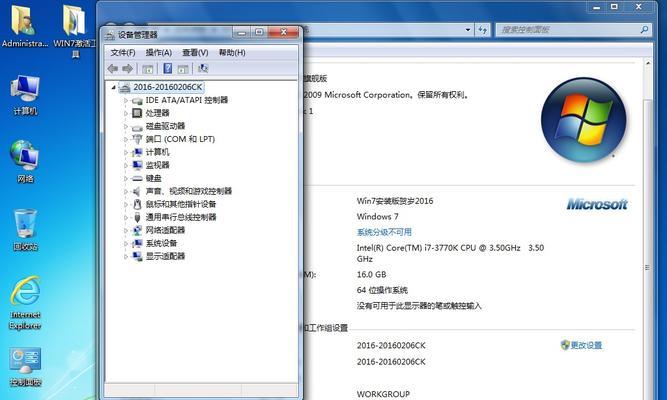Click the WORKGROUP text
The height and width of the screenshot is (400, 667).
pos(383,394)
